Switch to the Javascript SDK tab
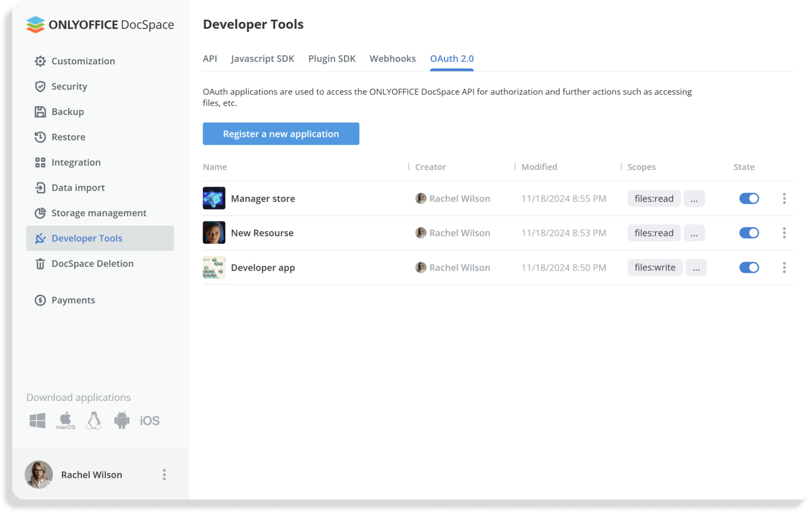Viewport: 812px width, 513px height. [x=262, y=59]
